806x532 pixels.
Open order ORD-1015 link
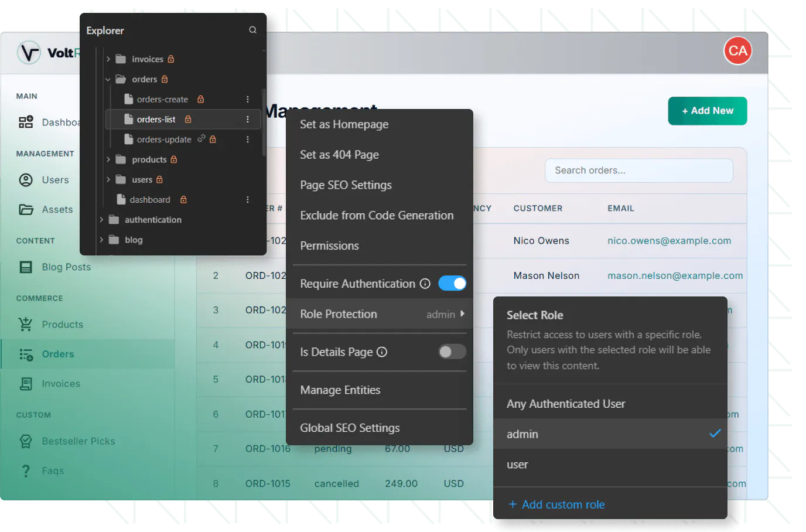click(x=268, y=483)
